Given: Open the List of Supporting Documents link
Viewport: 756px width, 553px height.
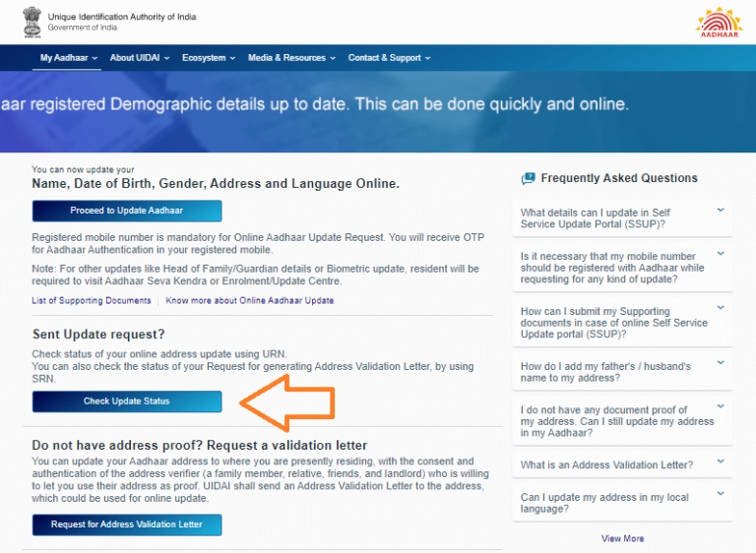Looking at the screenshot, I should pos(92,300).
